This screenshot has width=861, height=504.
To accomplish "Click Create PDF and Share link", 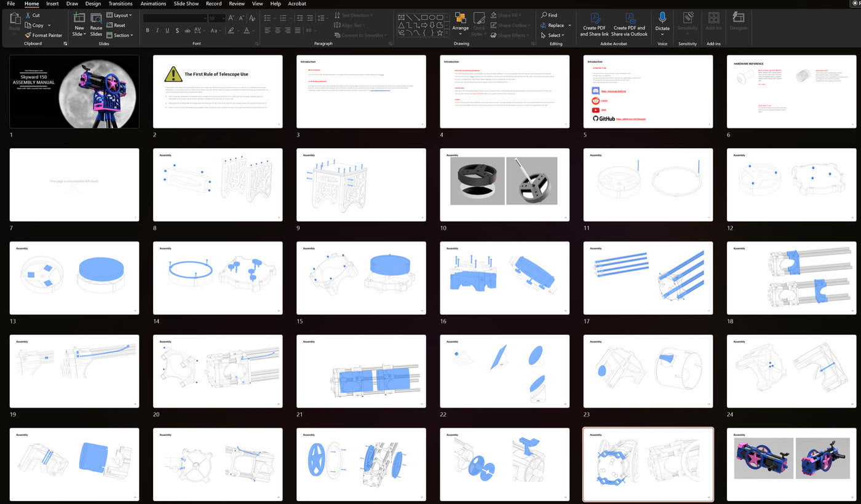I will coord(594,25).
